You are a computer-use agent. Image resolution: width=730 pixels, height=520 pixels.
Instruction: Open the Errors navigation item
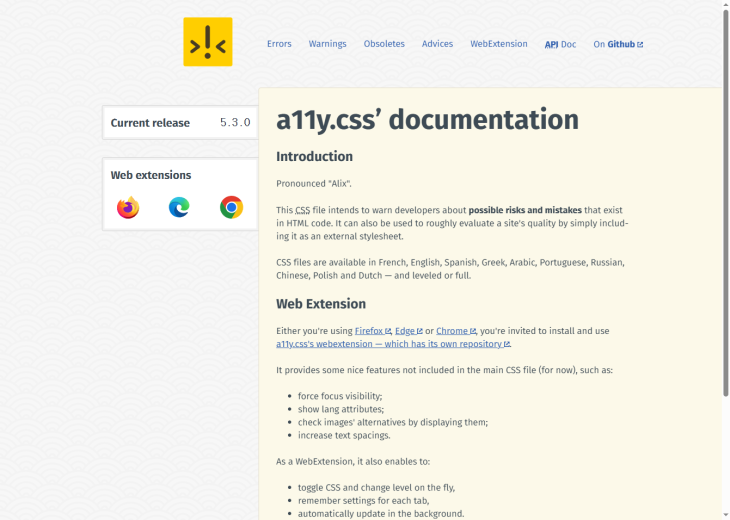click(x=279, y=44)
